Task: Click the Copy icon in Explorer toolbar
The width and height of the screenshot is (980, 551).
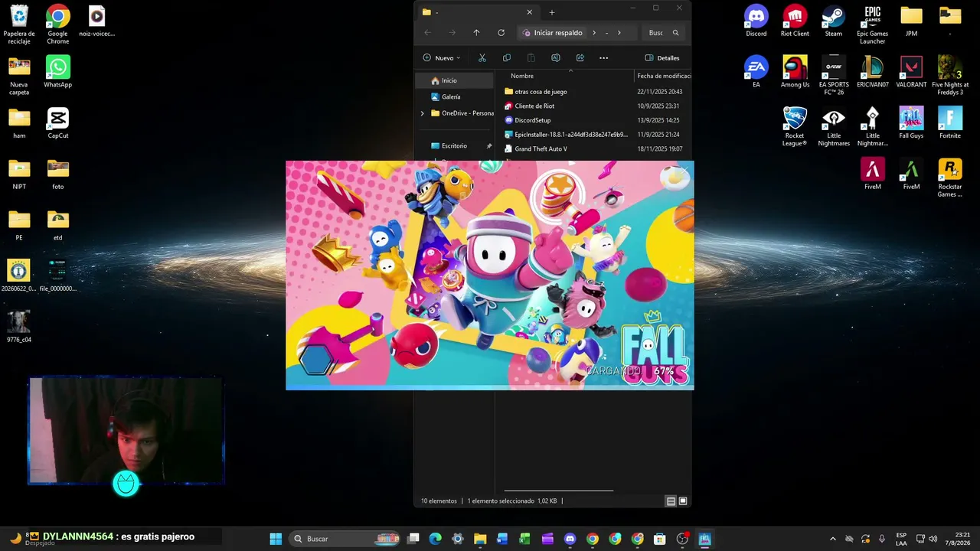Action: (x=506, y=57)
